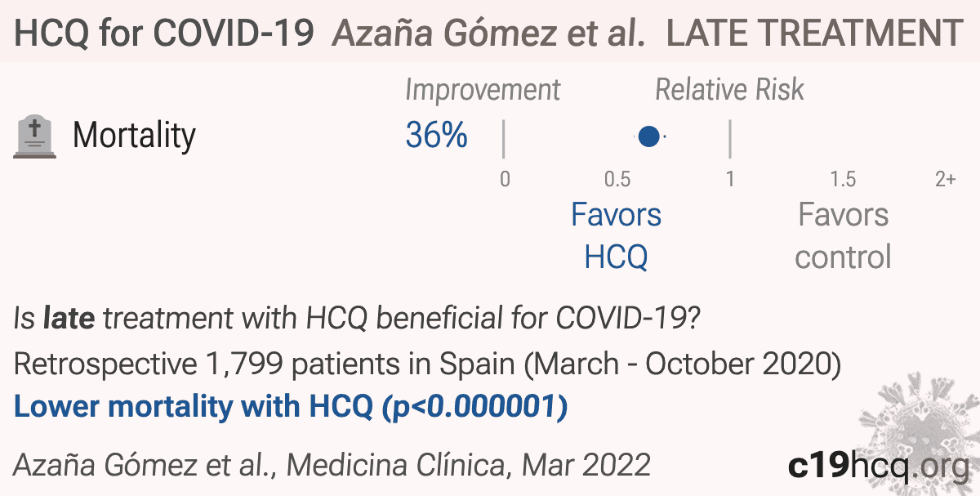Screen dimensions: 980x496
Task: Click the Lower mortality with HCQ result text
Action: pyautogui.click(x=292, y=407)
